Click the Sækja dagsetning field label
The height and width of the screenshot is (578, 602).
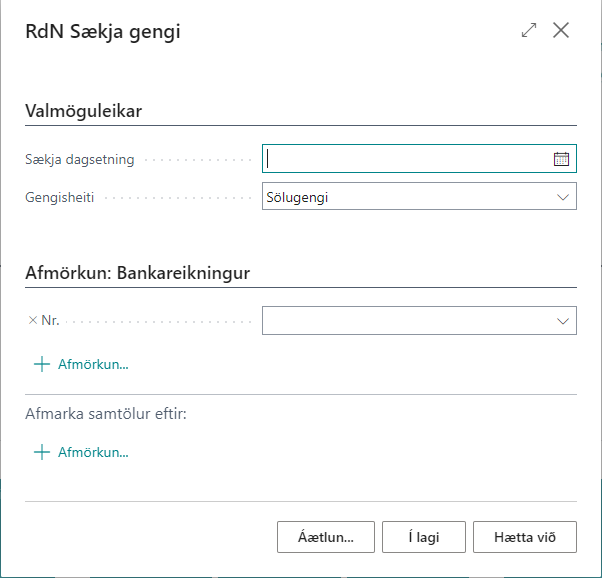click(x=79, y=159)
